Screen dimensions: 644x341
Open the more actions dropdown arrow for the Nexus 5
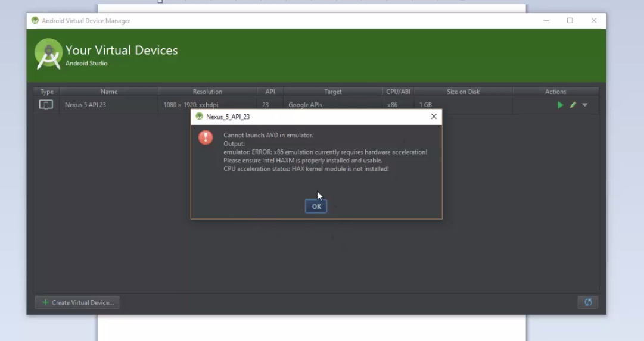[x=585, y=105]
